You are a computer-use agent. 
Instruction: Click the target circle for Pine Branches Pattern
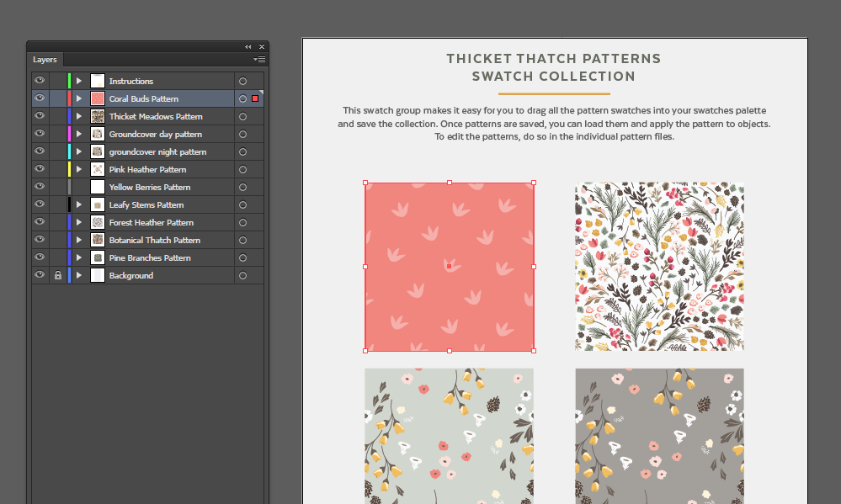pyautogui.click(x=242, y=257)
